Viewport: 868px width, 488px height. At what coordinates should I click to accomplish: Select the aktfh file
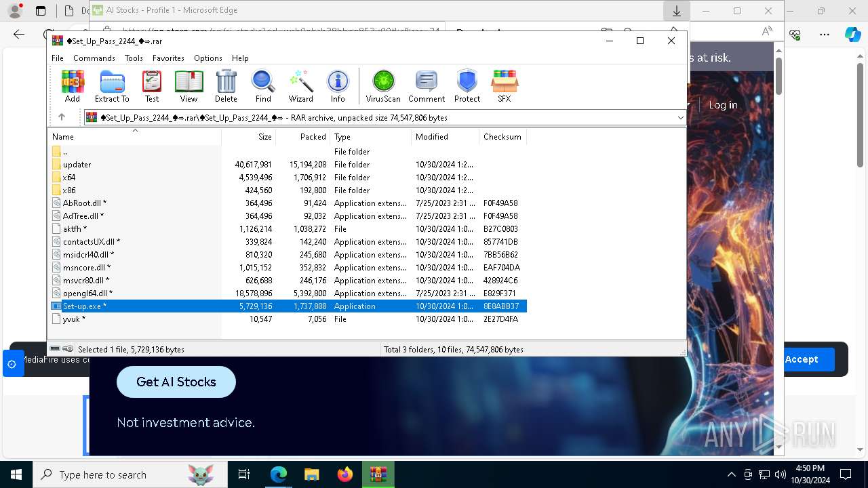[288, 229]
